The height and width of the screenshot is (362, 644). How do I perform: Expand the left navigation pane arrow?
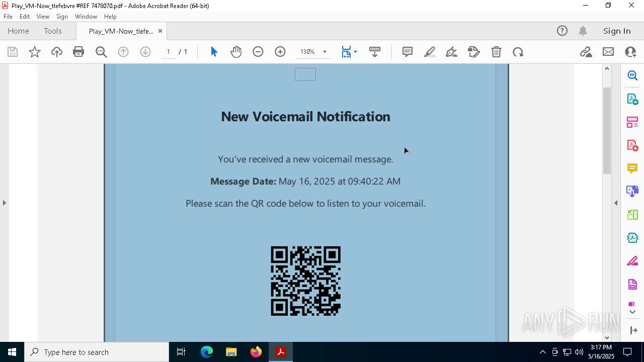tap(4, 203)
